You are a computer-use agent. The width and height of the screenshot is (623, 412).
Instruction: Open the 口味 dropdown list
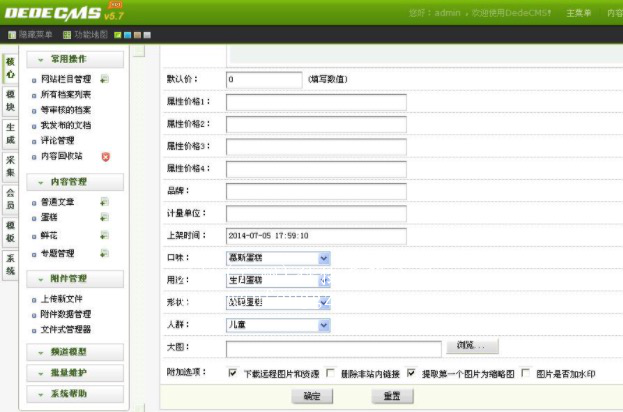[278, 258]
